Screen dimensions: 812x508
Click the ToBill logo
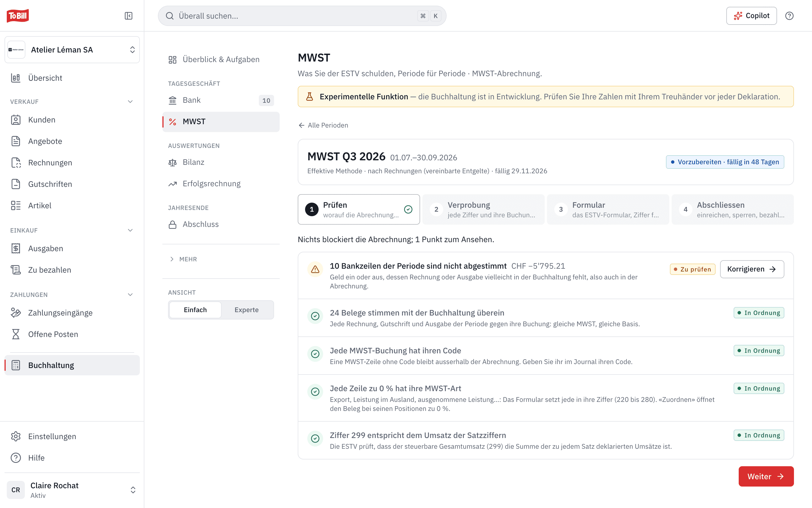click(x=17, y=16)
